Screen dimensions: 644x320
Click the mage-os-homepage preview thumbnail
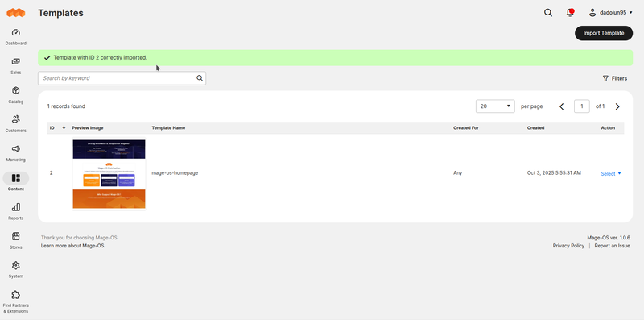click(x=109, y=174)
